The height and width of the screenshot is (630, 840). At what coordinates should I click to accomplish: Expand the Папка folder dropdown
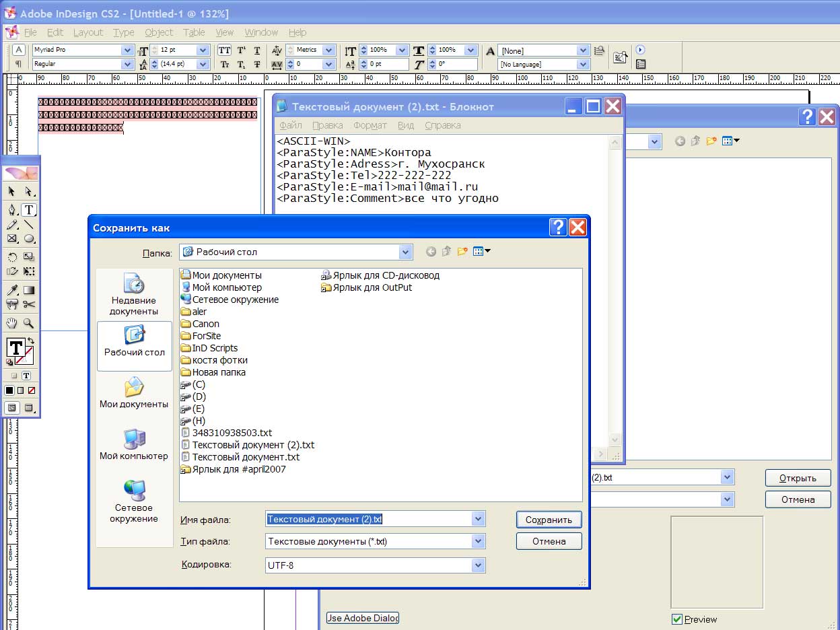pos(405,252)
